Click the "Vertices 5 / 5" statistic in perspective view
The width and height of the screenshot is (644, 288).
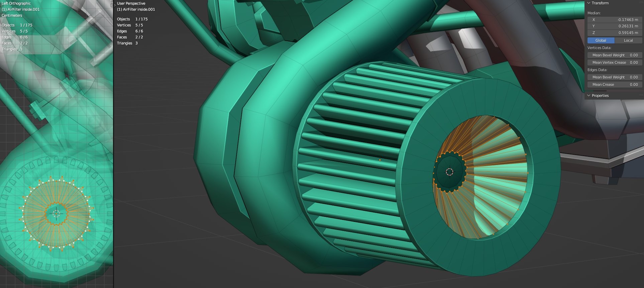(x=130, y=25)
